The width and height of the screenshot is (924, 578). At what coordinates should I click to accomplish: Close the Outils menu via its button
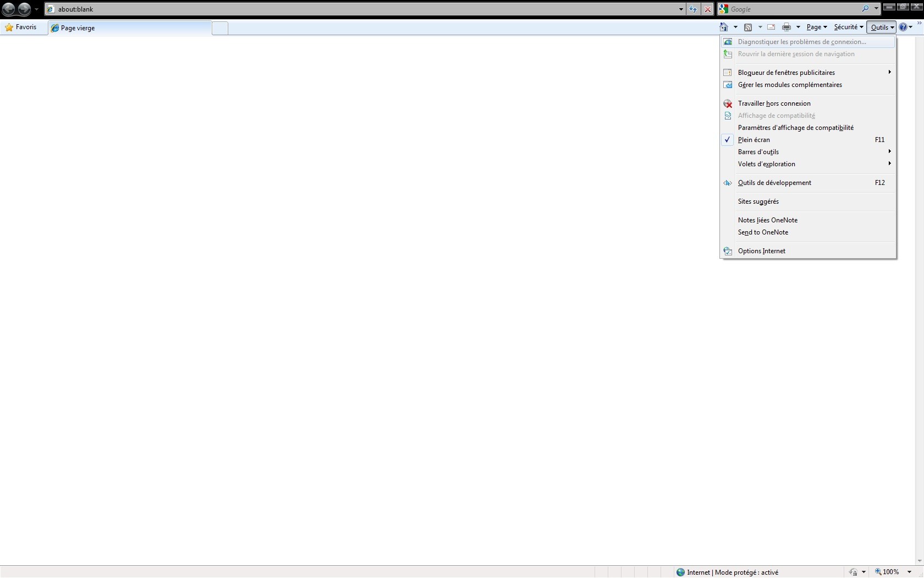pos(882,27)
